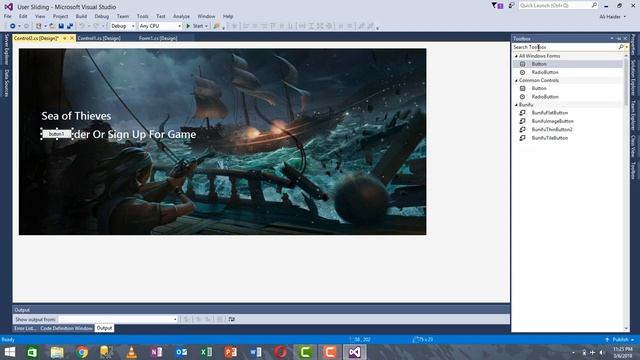Viewport: 640px width, 360px height.
Task: Switch to the Code Definition Window tab
Action: [x=67, y=328]
